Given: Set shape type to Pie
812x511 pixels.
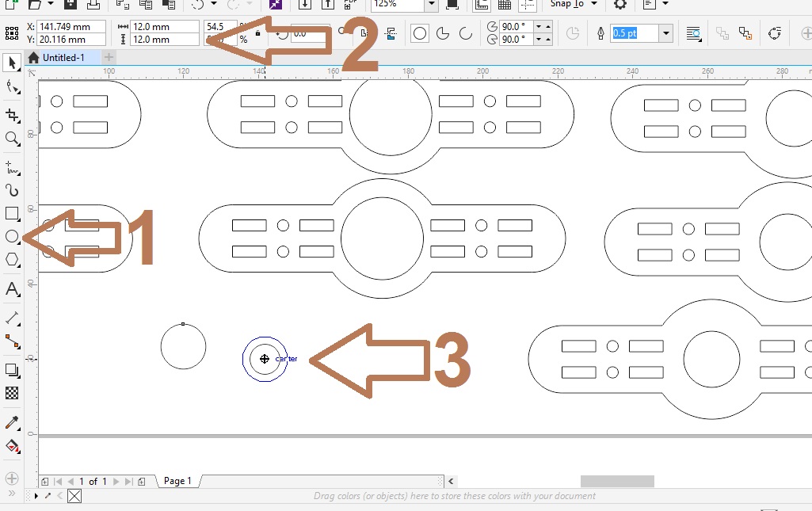Looking at the screenshot, I should (x=443, y=33).
